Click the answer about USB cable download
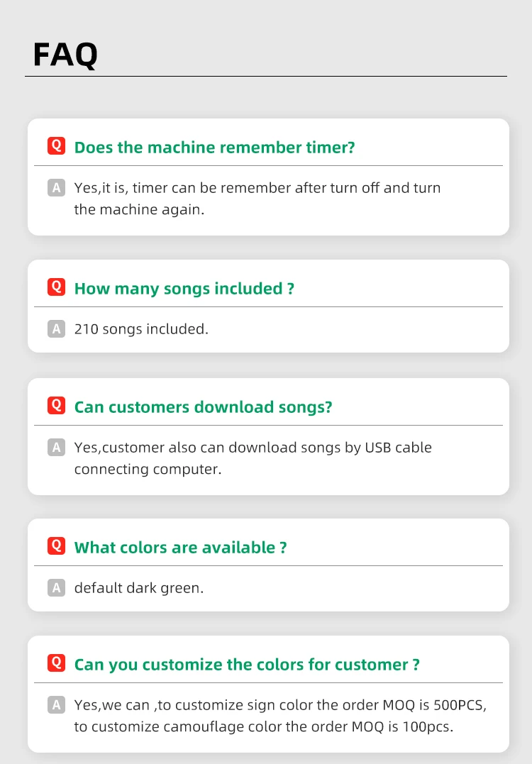 pyautogui.click(x=253, y=458)
